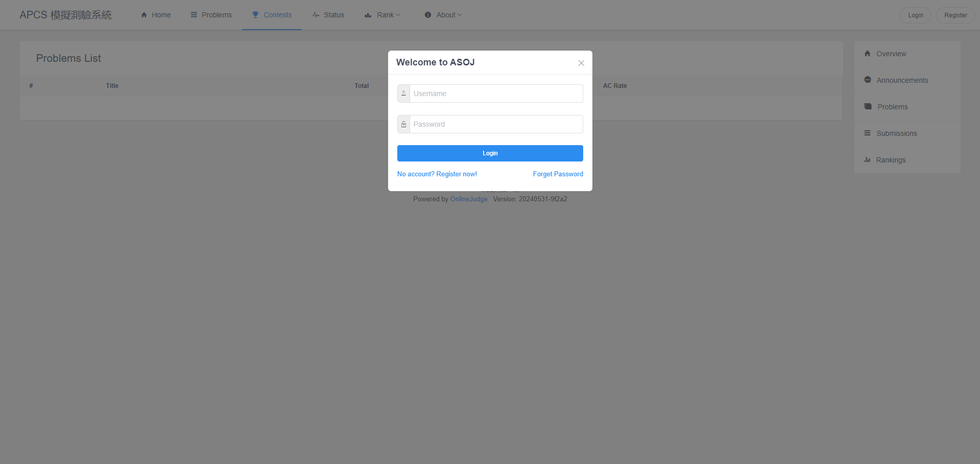This screenshot has width=980, height=464.
Task: Follow the No account? Register now link
Action: coord(437,174)
